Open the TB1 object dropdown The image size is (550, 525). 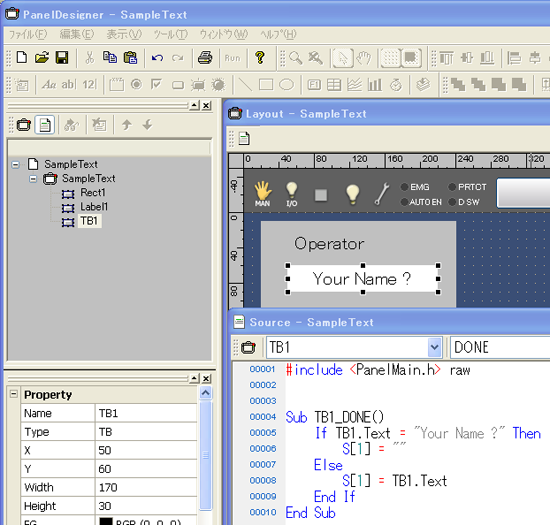[x=434, y=347]
